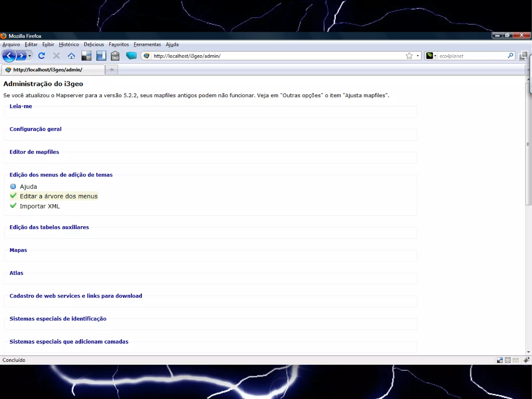Viewport: 532px width, 399px height.
Task: Click the blue stacked cards toolbar icon
Action: coord(131,55)
